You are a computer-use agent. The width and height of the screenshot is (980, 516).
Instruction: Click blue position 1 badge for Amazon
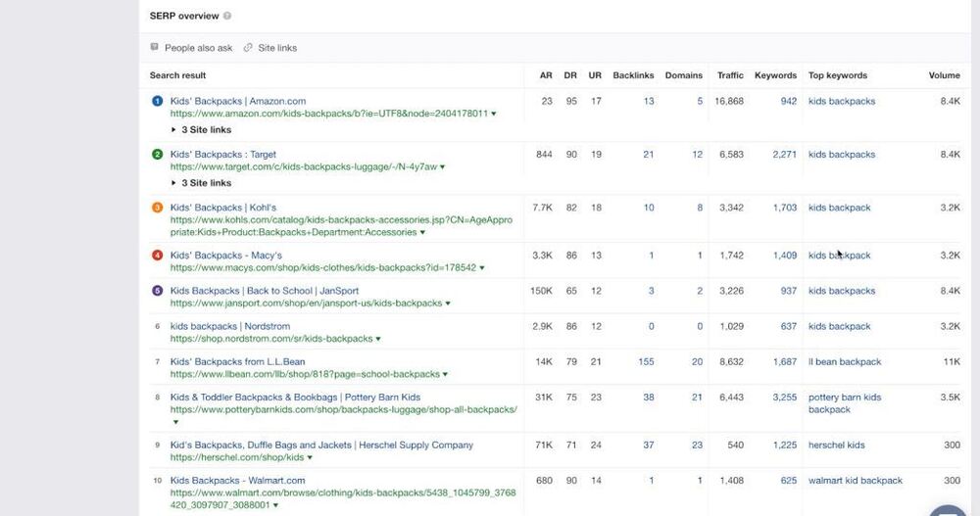click(x=158, y=101)
